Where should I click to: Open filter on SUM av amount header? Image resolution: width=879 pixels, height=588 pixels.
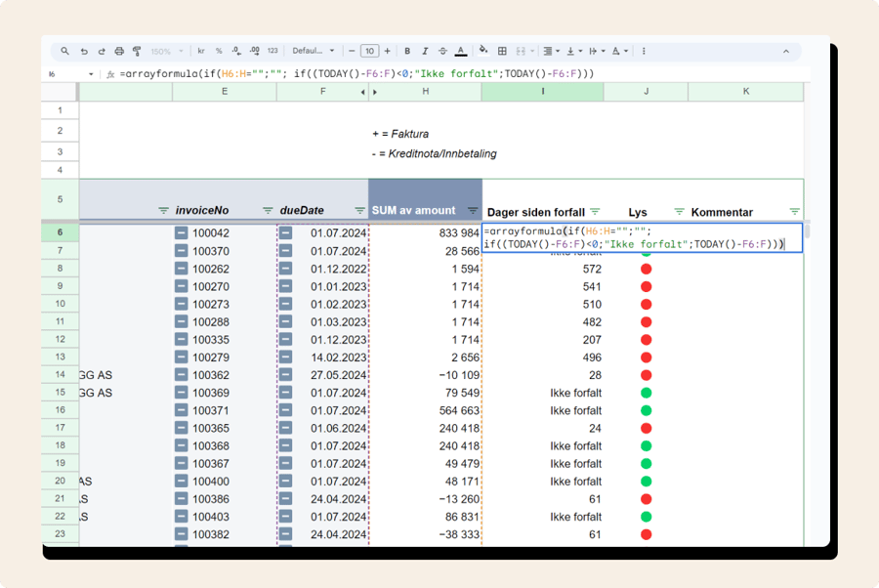pos(473,211)
